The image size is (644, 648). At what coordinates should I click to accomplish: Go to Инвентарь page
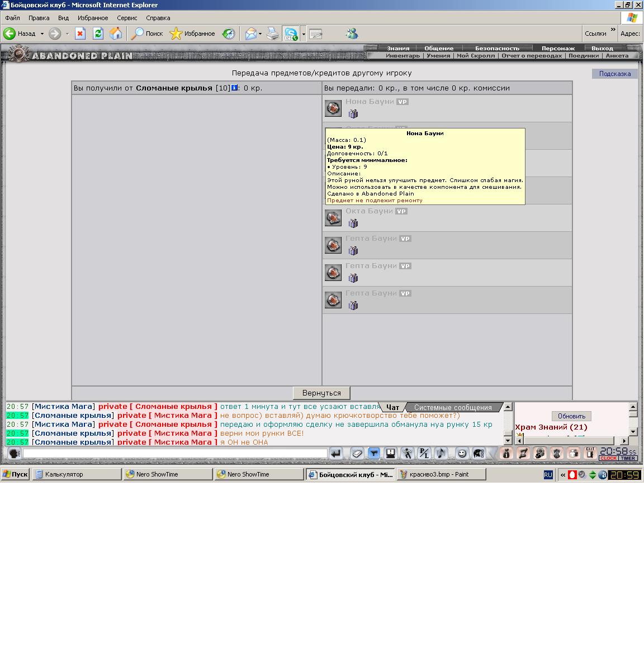pyautogui.click(x=402, y=55)
